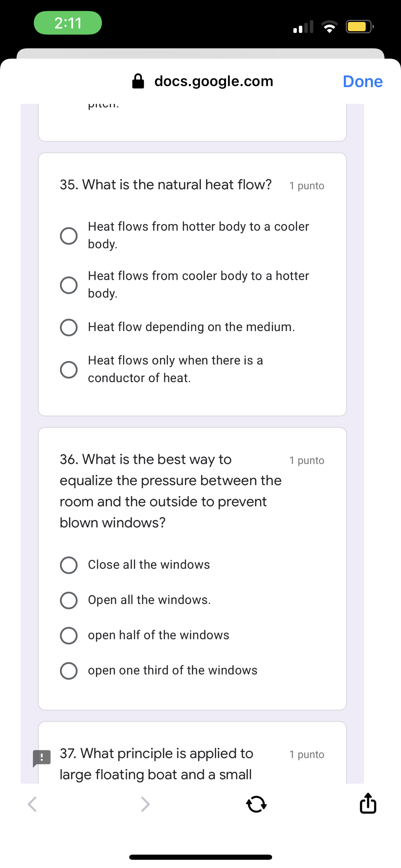Choose 'Heat flow depending on the medium'

tap(69, 327)
